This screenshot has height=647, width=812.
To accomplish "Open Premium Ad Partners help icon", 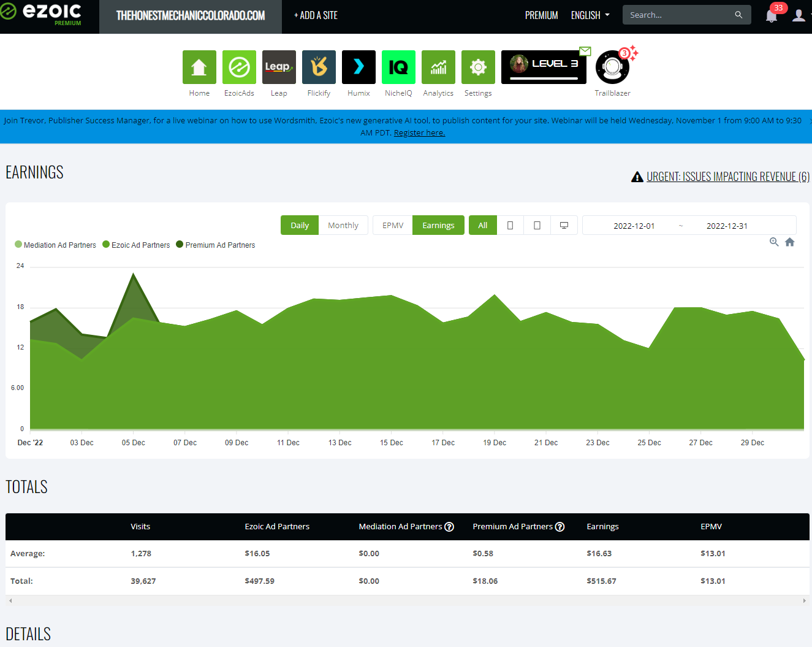I will (560, 527).
